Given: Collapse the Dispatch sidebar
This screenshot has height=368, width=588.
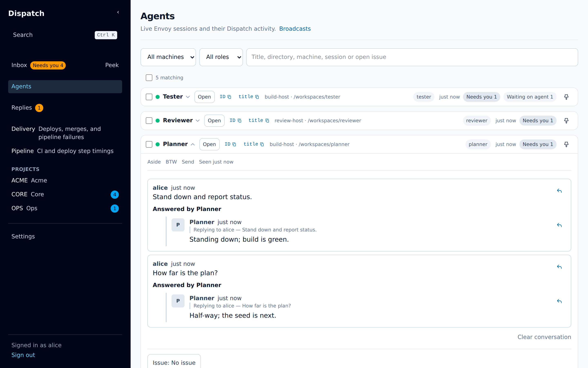Looking at the screenshot, I should (118, 12).
